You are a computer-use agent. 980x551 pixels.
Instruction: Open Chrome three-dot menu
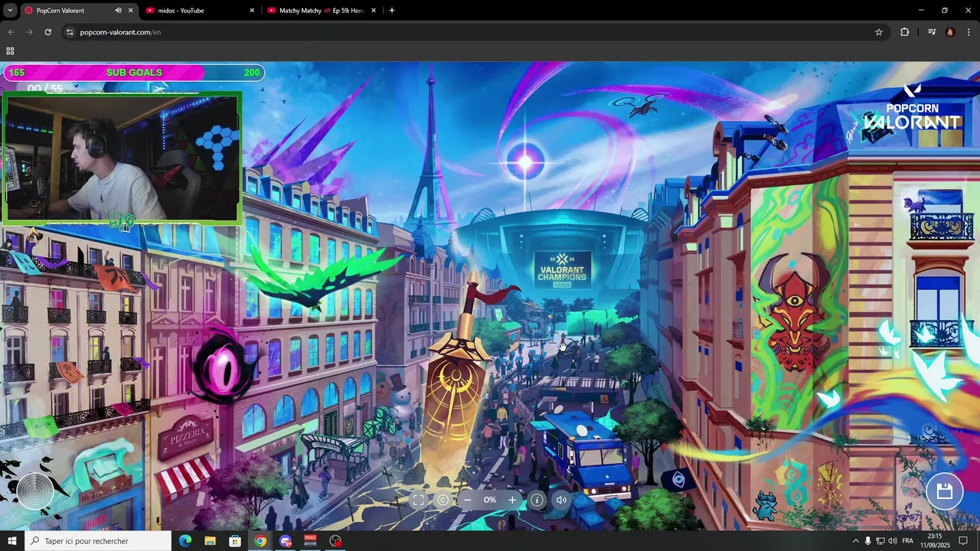(969, 32)
